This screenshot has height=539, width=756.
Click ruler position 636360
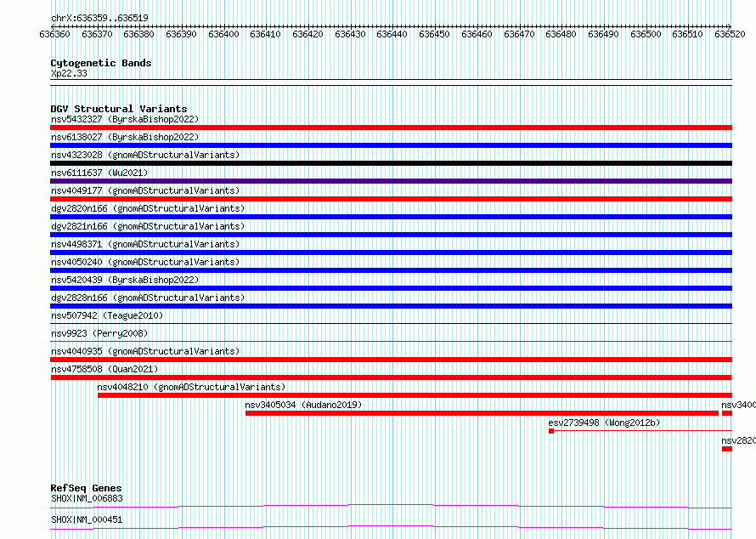tap(54, 34)
